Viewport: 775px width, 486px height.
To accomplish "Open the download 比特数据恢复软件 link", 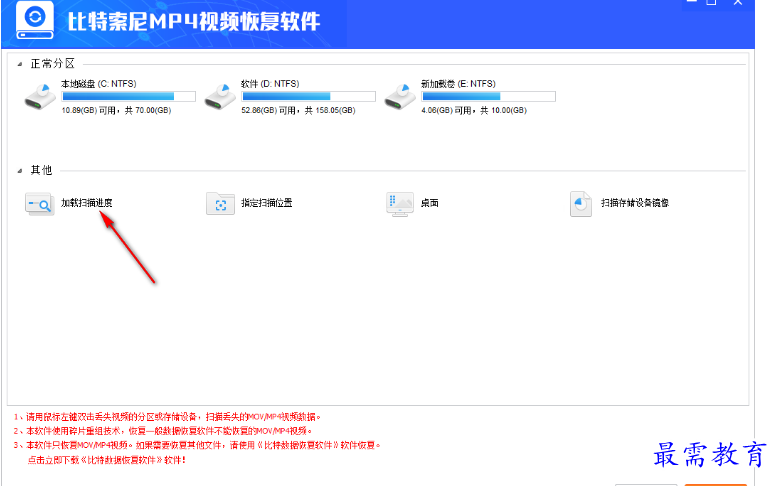I will click(x=107, y=460).
